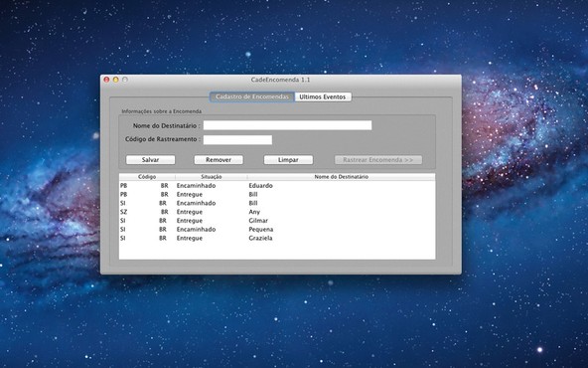Click the Situação column header
Screen dimensions: 588x368
pos(212,176)
